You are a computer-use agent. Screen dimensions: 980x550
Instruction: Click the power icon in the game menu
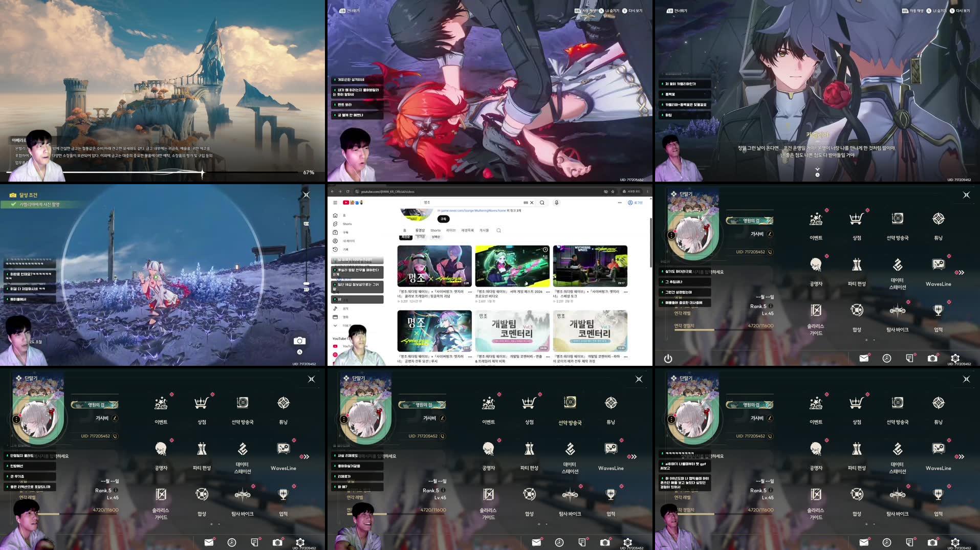pos(668,359)
